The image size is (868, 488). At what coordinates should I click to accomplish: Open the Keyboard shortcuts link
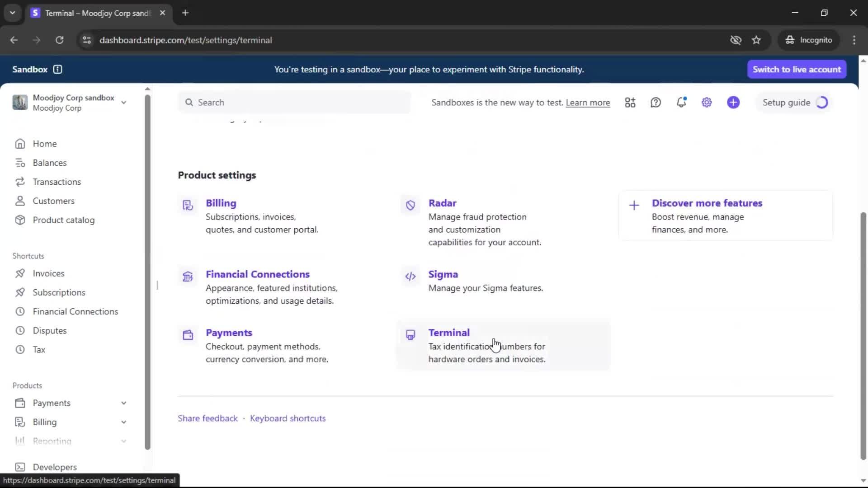tap(288, 418)
